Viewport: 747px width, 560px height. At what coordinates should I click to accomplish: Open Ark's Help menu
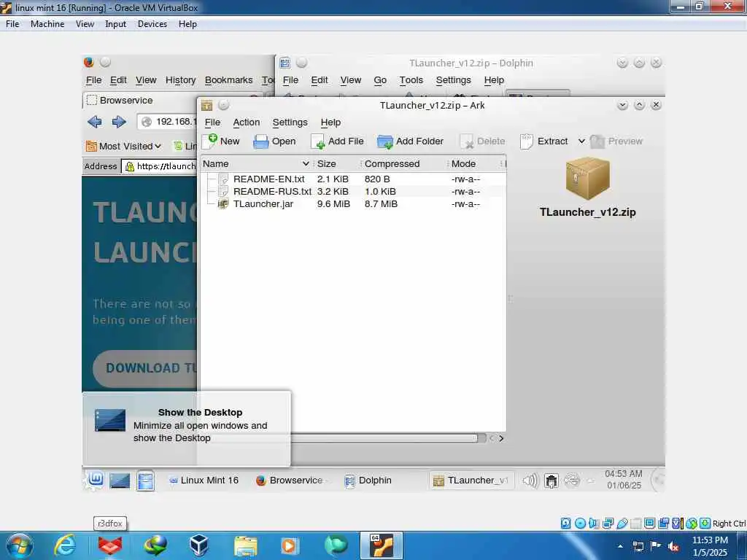330,122
